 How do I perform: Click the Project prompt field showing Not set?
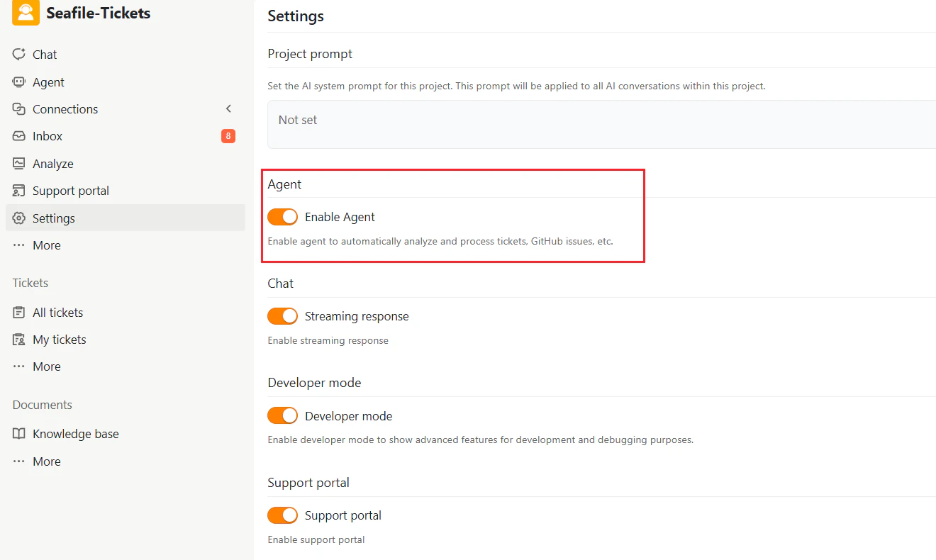(601, 124)
